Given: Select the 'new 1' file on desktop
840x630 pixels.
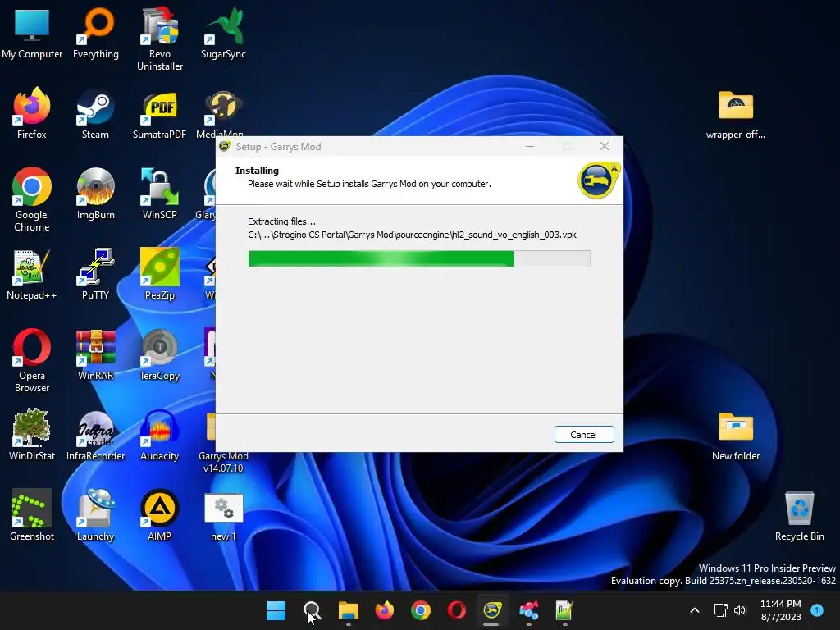Looking at the screenshot, I should [223, 516].
